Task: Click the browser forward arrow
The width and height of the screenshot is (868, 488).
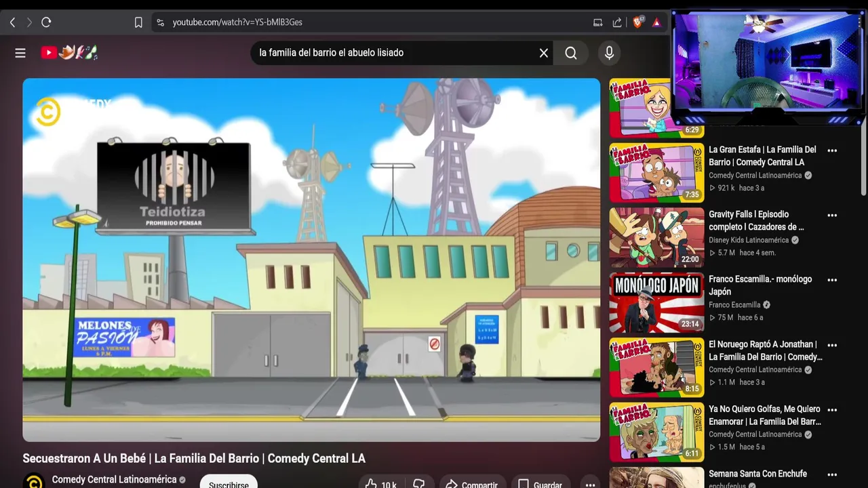Action: 29,22
